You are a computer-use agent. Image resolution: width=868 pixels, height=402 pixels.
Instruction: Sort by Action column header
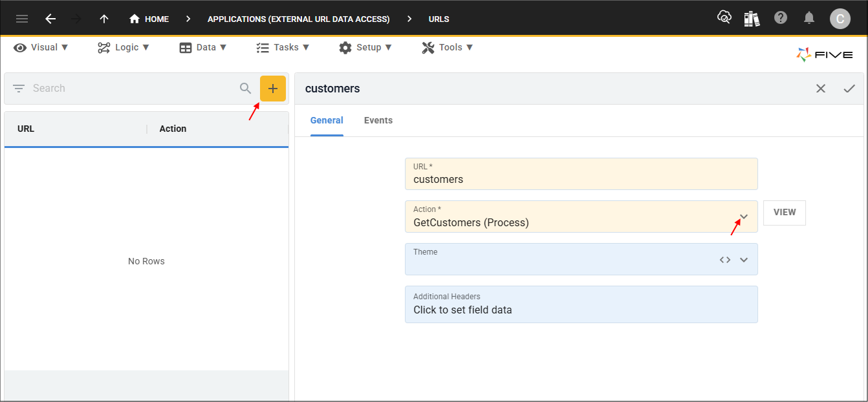pyautogui.click(x=173, y=129)
